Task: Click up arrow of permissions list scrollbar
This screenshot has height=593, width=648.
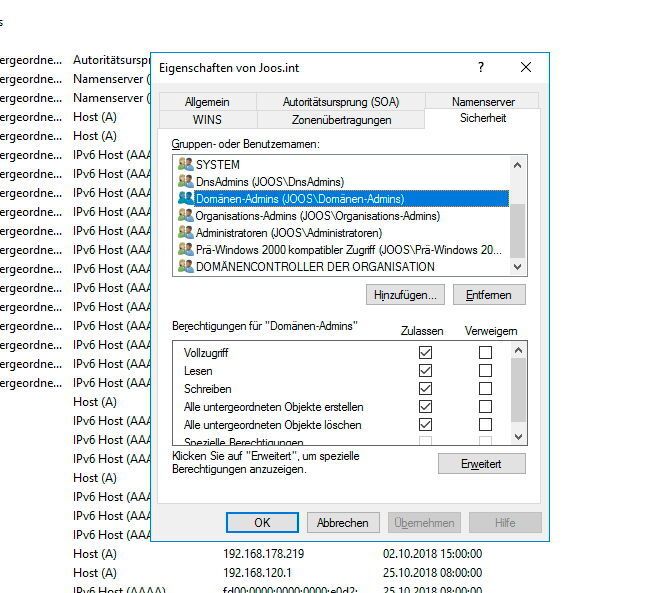Action: (519, 350)
